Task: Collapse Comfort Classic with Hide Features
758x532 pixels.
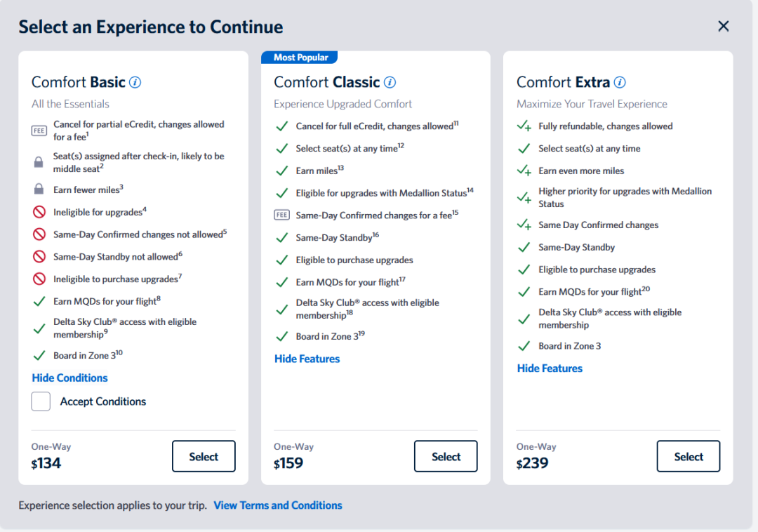Action: 307,359
